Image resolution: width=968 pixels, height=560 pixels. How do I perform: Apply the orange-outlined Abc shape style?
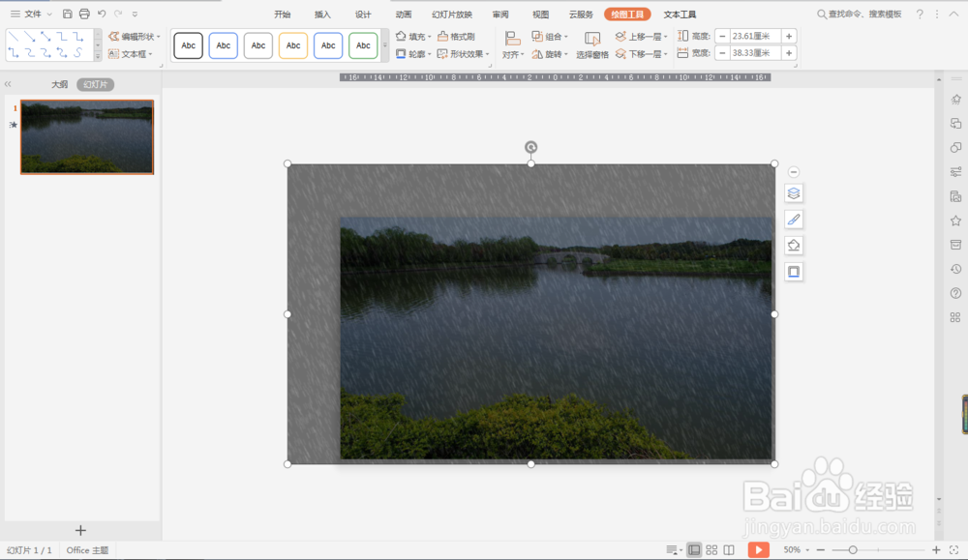coord(293,45)
